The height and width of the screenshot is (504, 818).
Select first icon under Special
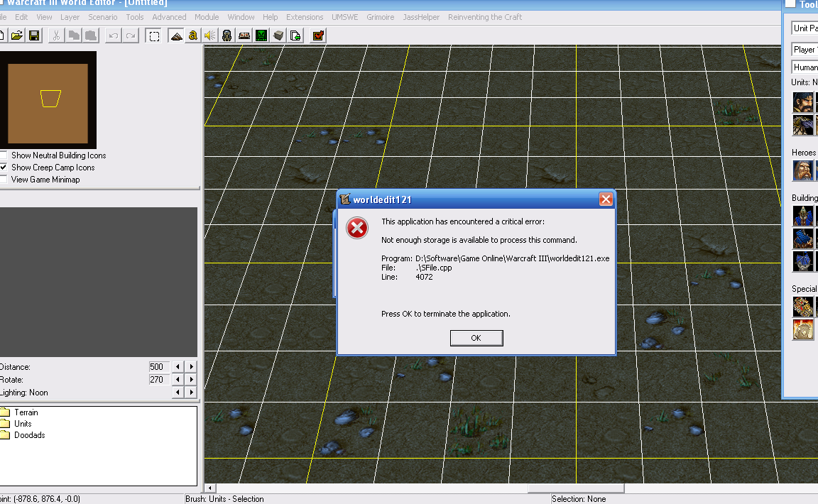coord(803,307)
